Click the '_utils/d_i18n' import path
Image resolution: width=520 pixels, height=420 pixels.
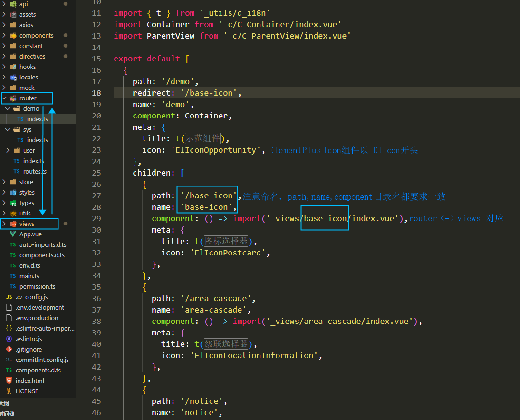pos(235,13)
